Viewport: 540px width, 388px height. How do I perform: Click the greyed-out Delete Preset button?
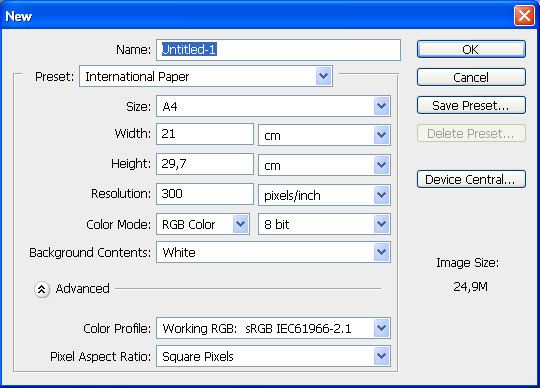click(x=471, y=133)
